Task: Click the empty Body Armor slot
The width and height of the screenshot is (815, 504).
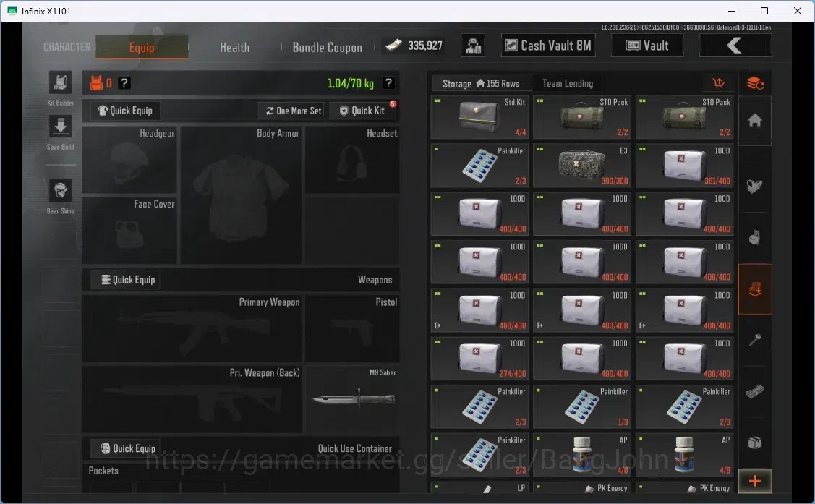Action: [x=242, y=195]
